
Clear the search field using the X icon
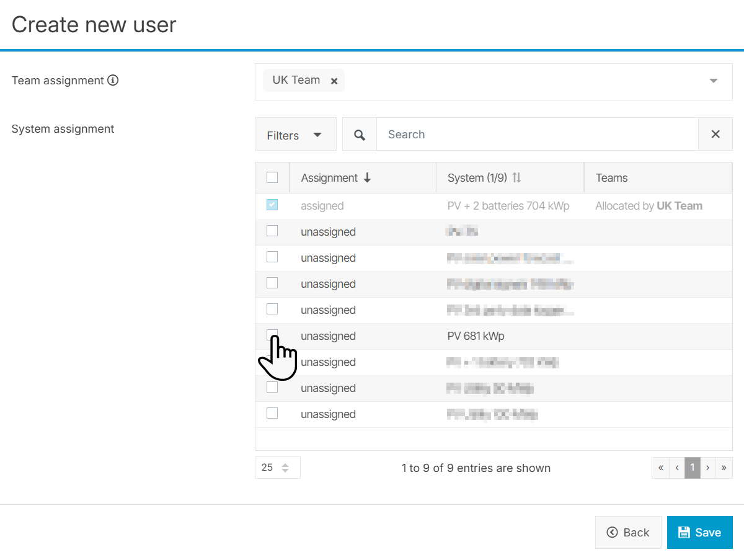pyautogui.click(x=715, y=134)
